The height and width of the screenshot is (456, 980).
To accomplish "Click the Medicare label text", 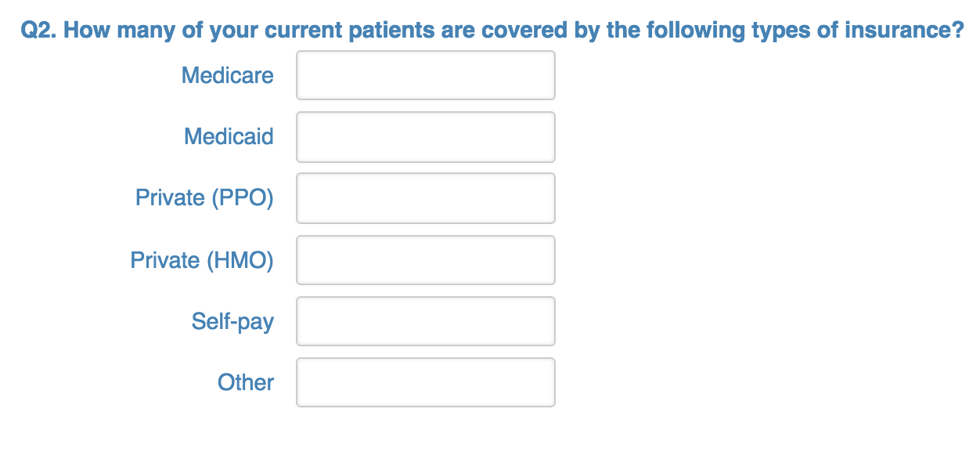I will (x=227, y=75).
